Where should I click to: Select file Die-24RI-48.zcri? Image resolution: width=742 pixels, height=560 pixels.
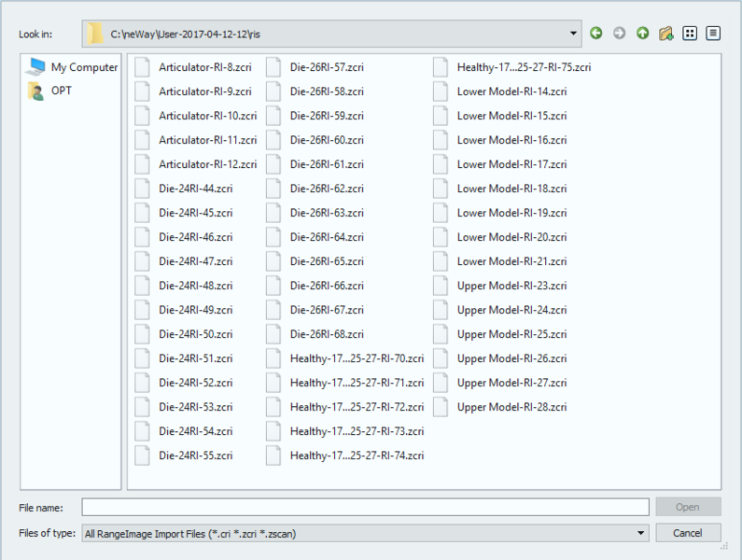tap(195, 286)
